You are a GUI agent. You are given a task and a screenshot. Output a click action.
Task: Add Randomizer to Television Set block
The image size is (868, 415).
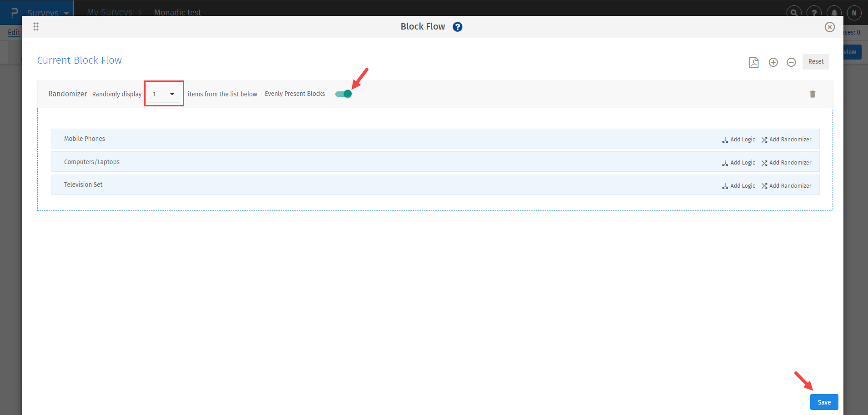pos(787,186)
